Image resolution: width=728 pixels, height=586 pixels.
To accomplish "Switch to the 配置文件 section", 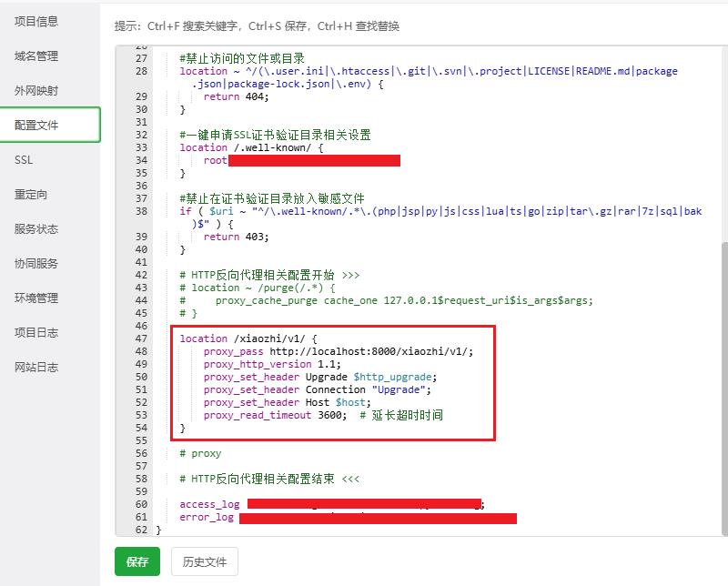I will click(x=35, y=126).
